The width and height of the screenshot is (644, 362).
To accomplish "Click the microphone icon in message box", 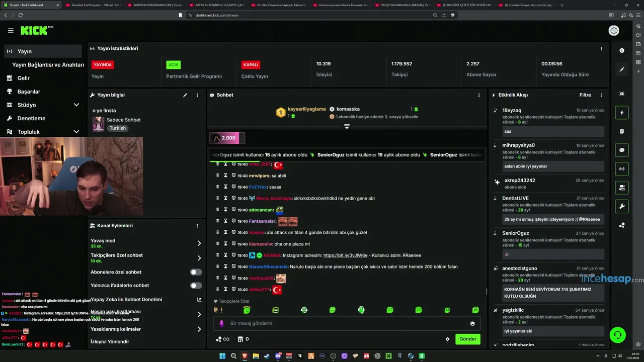I will click(221, 323).
